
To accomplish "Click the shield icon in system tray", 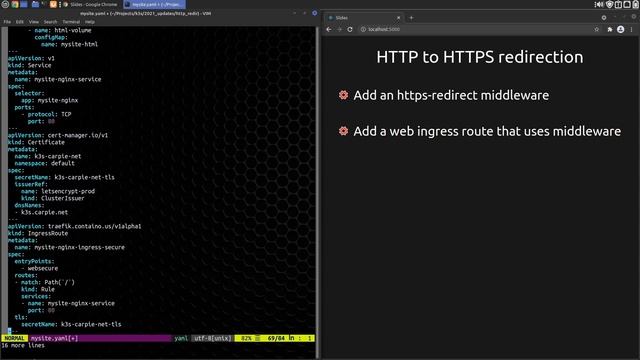I will point(609,4).
